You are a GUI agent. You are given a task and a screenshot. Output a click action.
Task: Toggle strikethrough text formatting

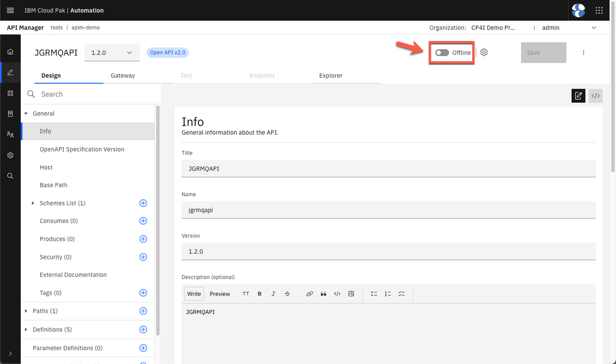pos(287,294)
